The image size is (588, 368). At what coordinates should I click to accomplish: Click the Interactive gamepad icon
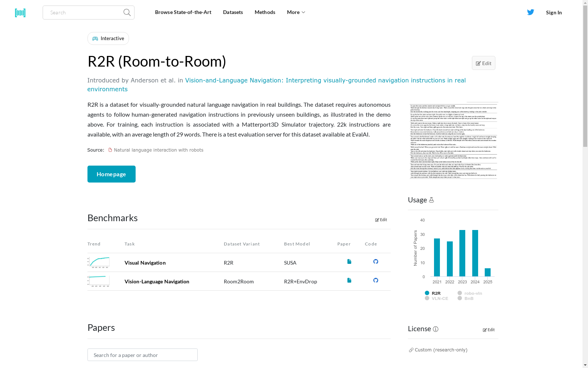pos(95,39)
